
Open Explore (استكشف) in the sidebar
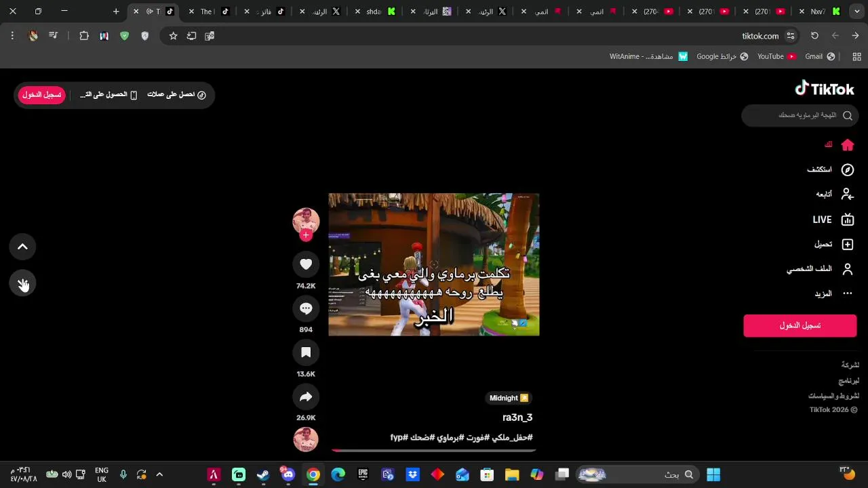pos(831,169)
